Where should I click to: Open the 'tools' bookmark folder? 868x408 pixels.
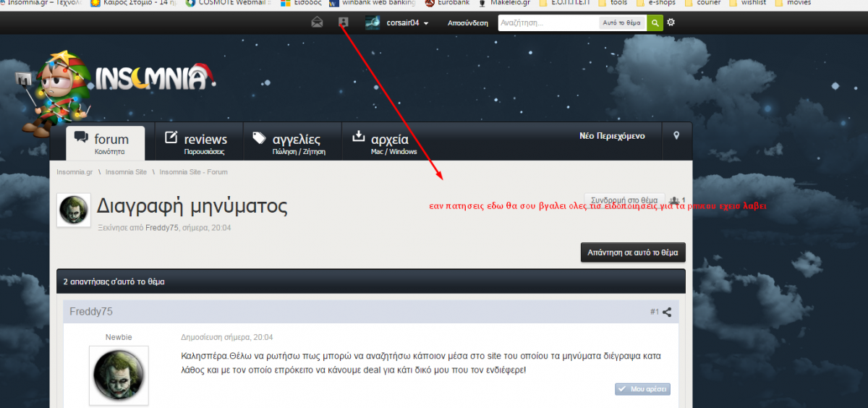pos(612,3)
